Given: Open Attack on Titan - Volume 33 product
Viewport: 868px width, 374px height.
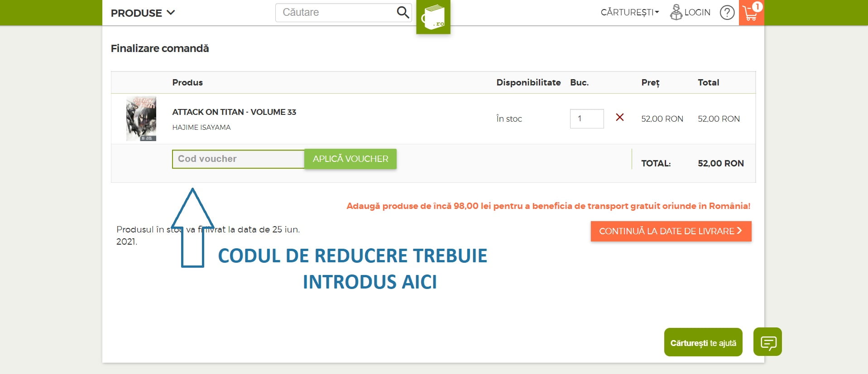Looking at the screenshot, I should [234, 112].
